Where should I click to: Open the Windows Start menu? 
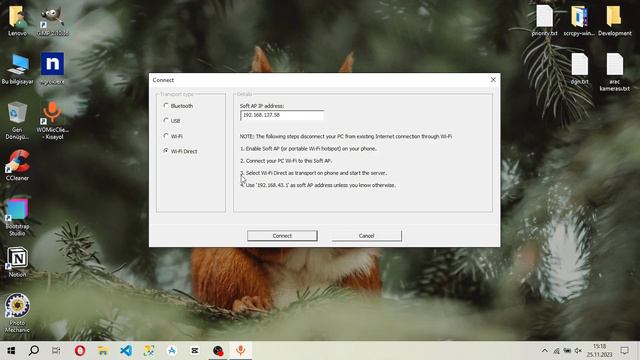click(11, 351)
